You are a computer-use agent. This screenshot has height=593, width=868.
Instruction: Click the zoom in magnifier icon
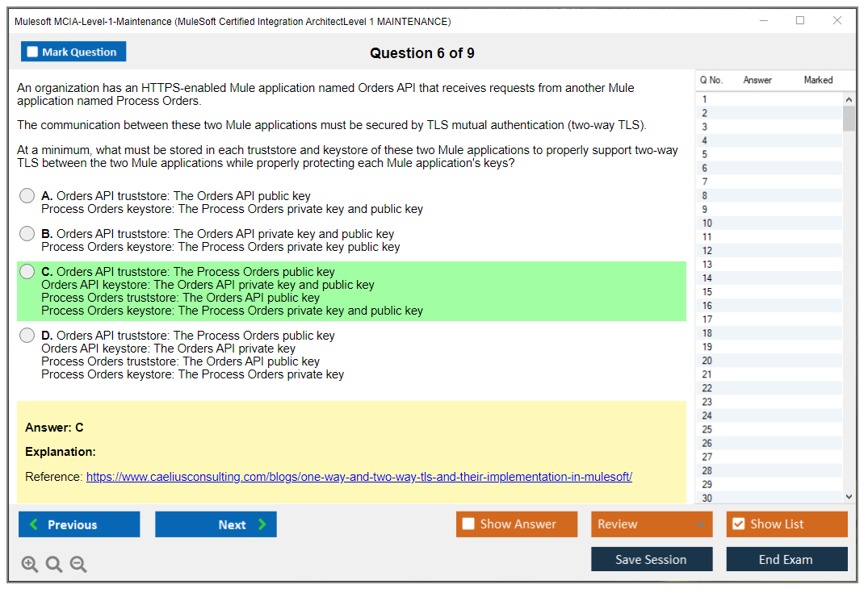(x=30, y=565)
